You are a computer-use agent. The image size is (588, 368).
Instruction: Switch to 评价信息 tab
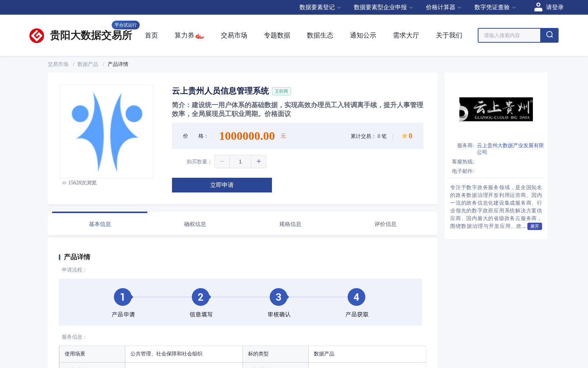[385, 224]
